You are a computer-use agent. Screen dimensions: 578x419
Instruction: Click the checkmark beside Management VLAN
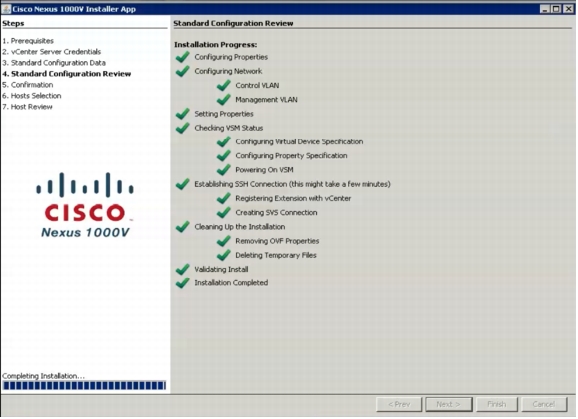point(223,99)
